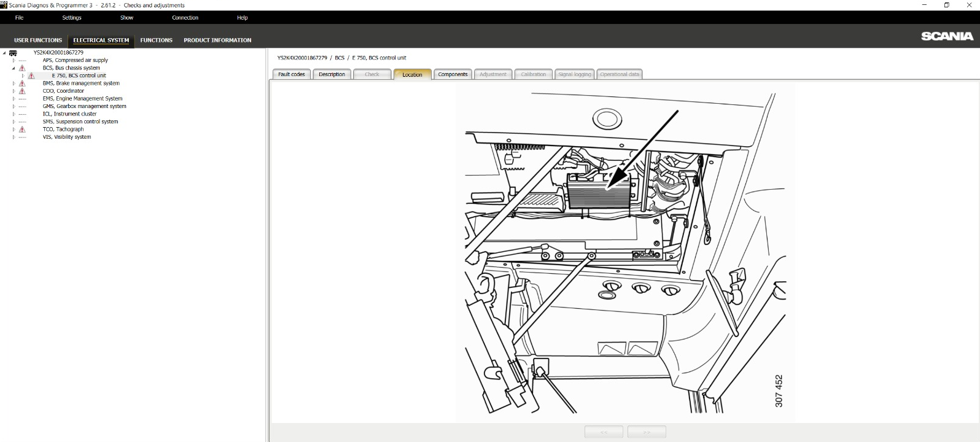Expand the E 750, BCS control unit node
The width and height of the screenshot is (980, 442).
tap(23, 76)
